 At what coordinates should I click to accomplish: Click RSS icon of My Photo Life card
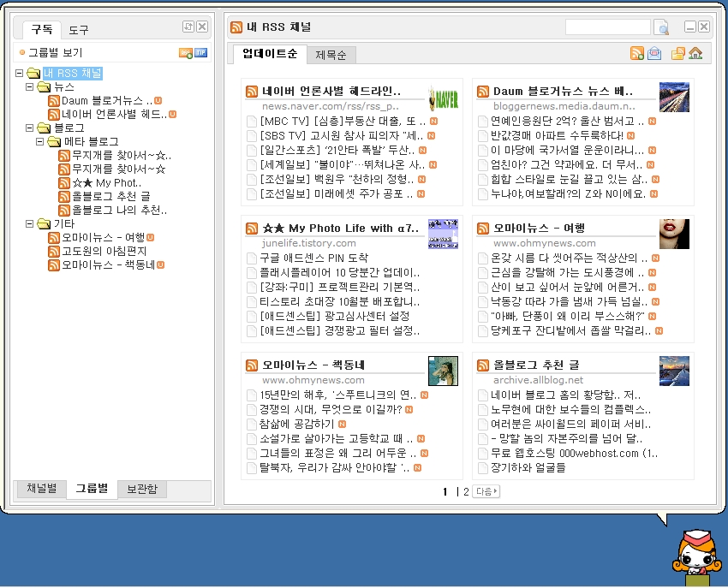[x=251, y=229]
